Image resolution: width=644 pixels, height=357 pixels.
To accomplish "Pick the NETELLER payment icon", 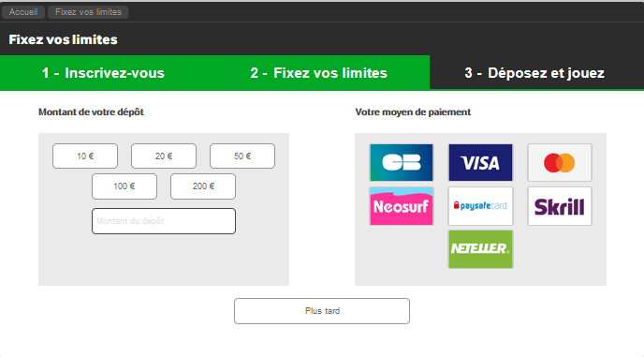I will [480, 249].
